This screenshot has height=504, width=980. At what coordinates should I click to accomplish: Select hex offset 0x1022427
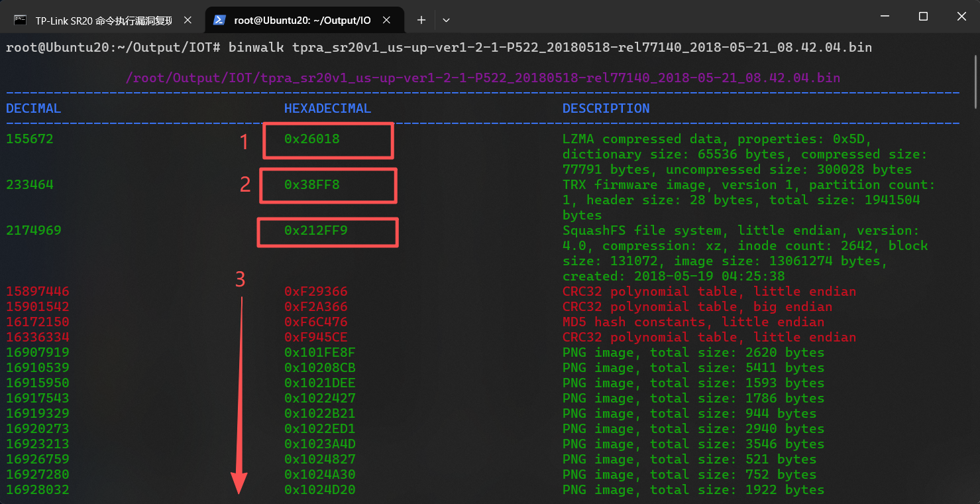tap(320, 398)
